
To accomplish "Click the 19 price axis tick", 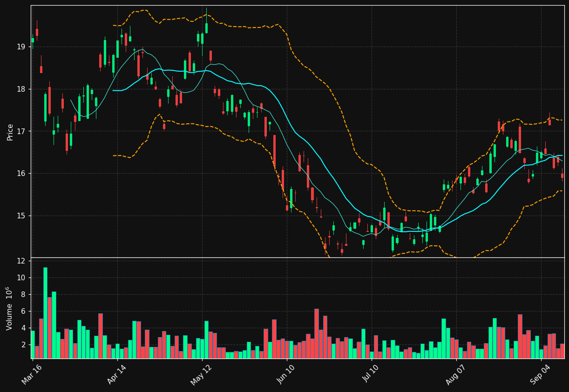I will (x=21, y=47).
